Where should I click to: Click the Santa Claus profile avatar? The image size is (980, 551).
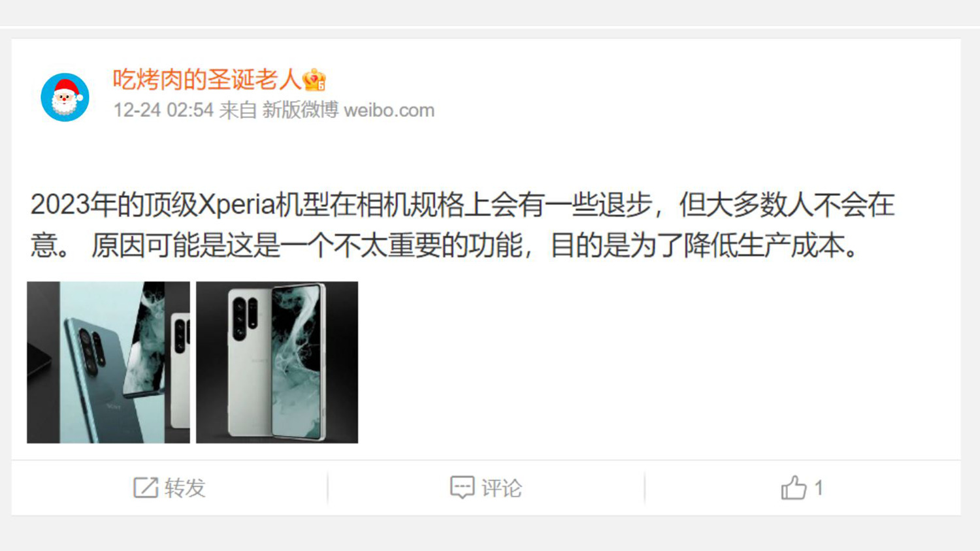65,97
